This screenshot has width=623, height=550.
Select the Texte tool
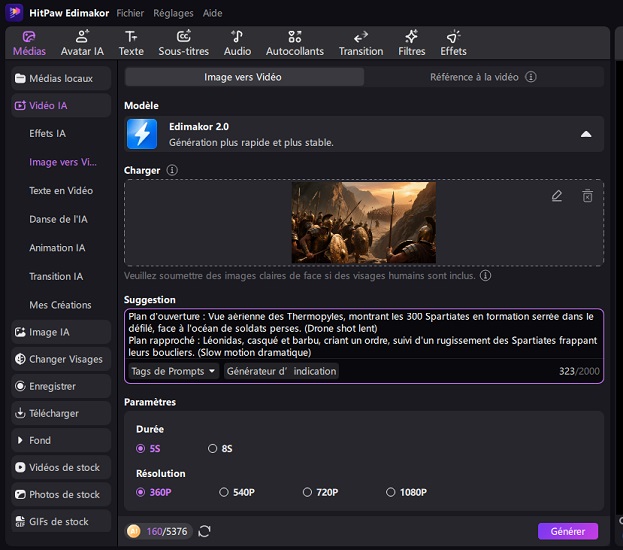[x=131, y=43]
